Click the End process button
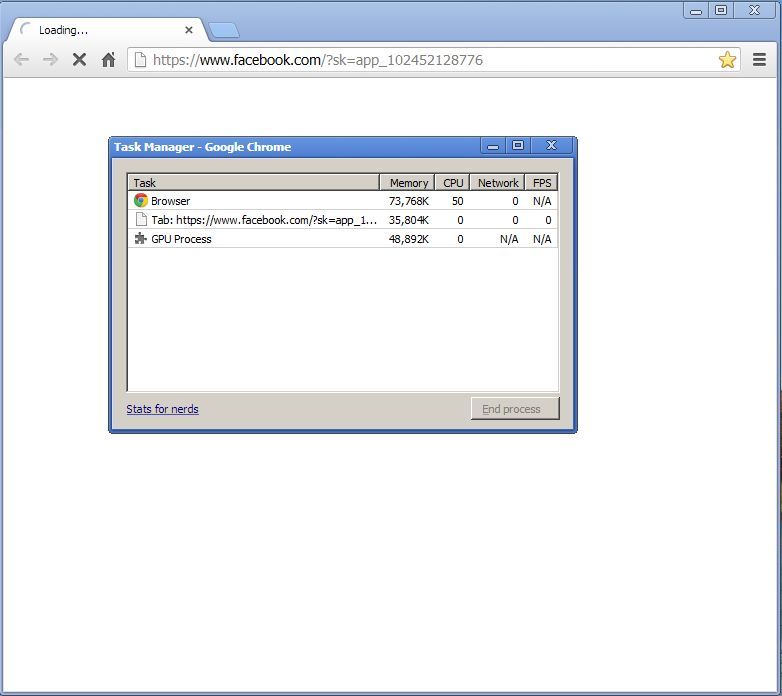The image size is (782, 696). 515,408
